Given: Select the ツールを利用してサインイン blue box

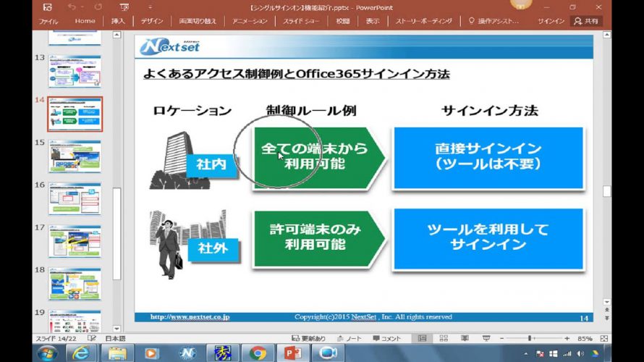Looking at the screenshot, I should tap(488, 239).
